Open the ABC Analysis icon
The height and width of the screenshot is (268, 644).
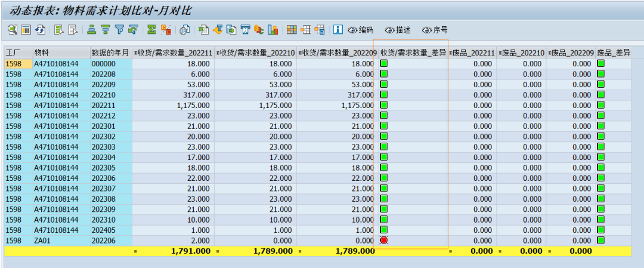[x=259, y=30]
